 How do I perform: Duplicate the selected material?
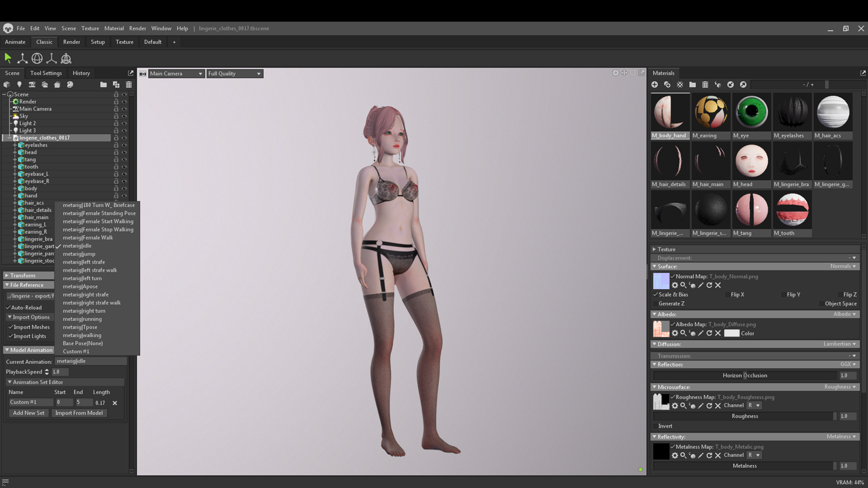[667, 84]
